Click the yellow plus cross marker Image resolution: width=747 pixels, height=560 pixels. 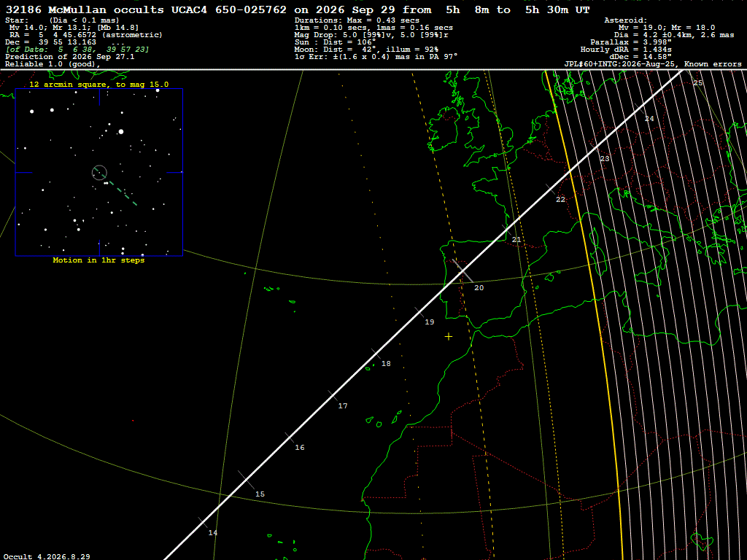tap(449, 337)
